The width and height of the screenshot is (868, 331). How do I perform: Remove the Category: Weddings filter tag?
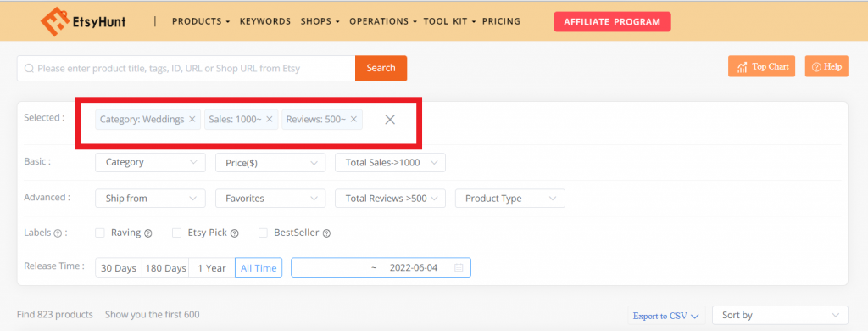[192, 119]
